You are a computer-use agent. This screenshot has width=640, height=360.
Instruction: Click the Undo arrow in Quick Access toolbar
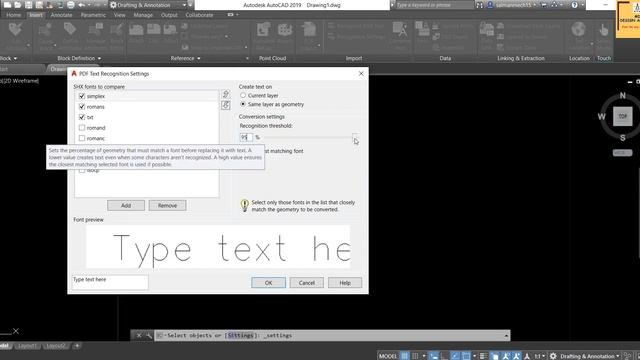coord(82,5)
